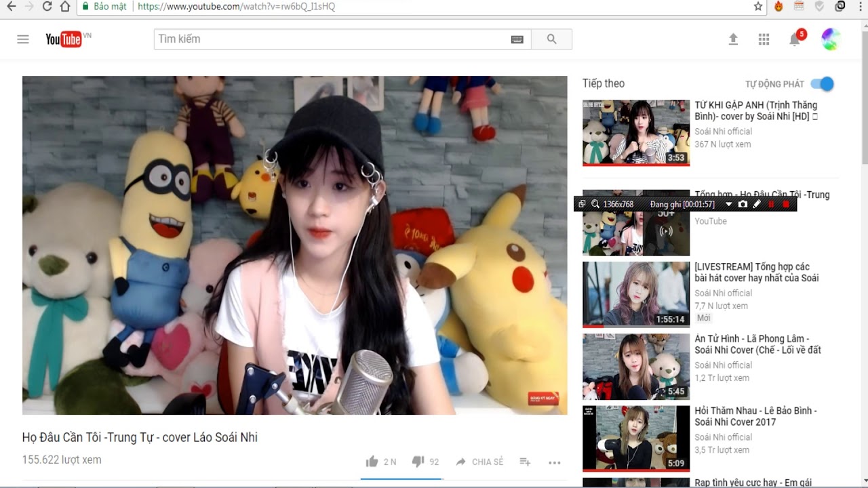This screenshot has height=488, width=868.
Task: Open the three-dot more actions under video
Action: 555,462
